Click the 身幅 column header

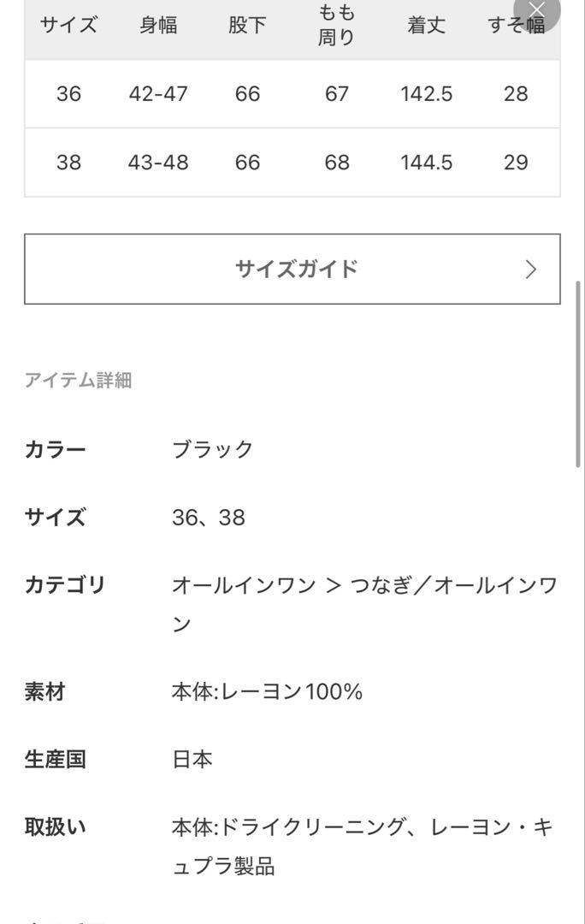[x=158, y=26]
